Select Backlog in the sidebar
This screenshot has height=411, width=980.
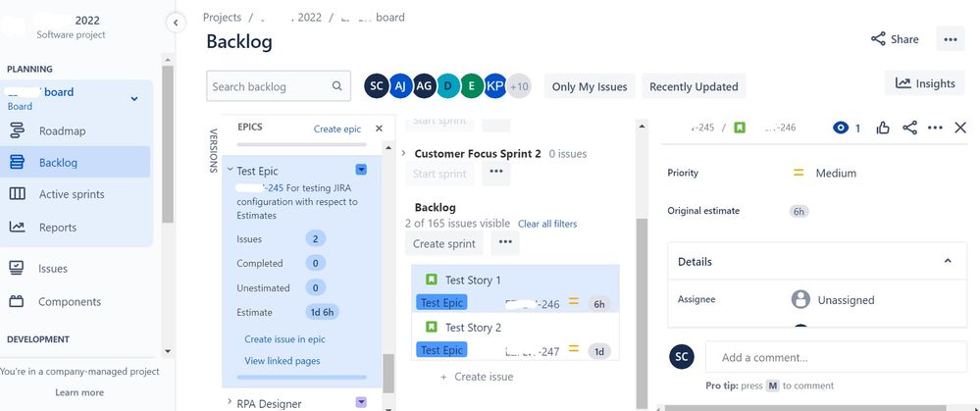[75, 163]
